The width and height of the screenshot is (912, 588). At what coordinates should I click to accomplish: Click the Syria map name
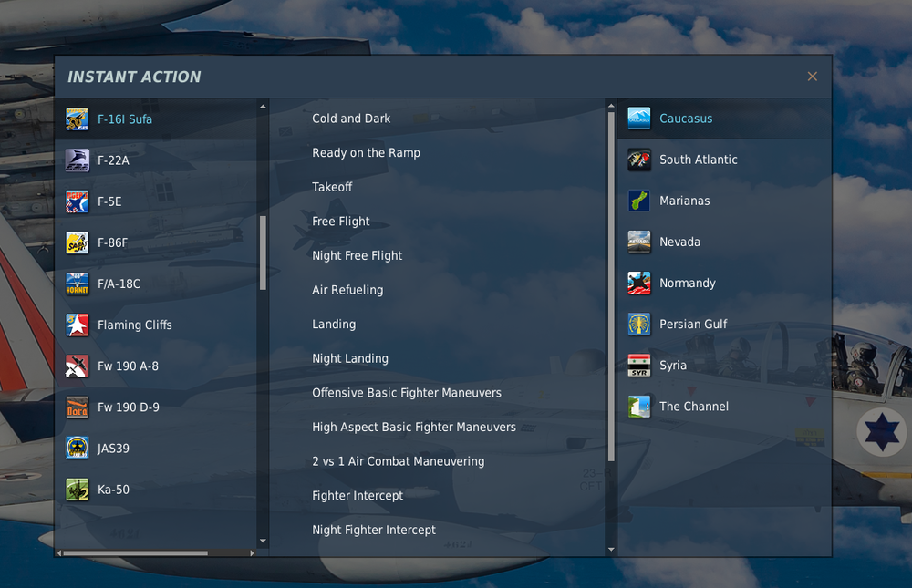coord(672,366)
